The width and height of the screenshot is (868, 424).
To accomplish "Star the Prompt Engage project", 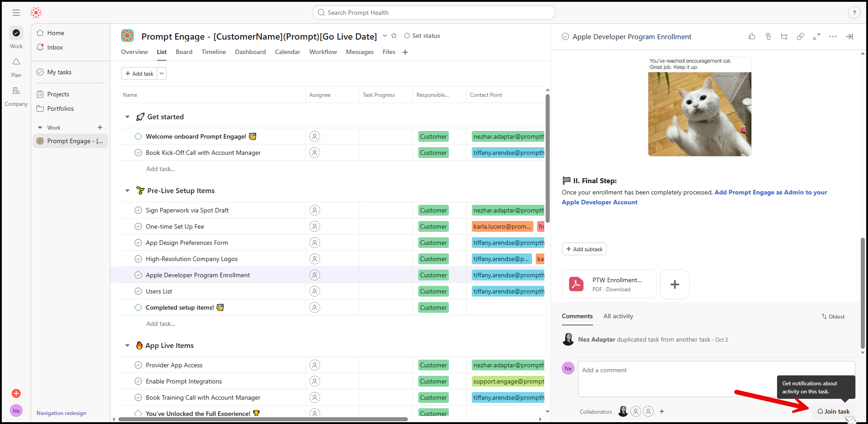I will [x=394, y=36].
